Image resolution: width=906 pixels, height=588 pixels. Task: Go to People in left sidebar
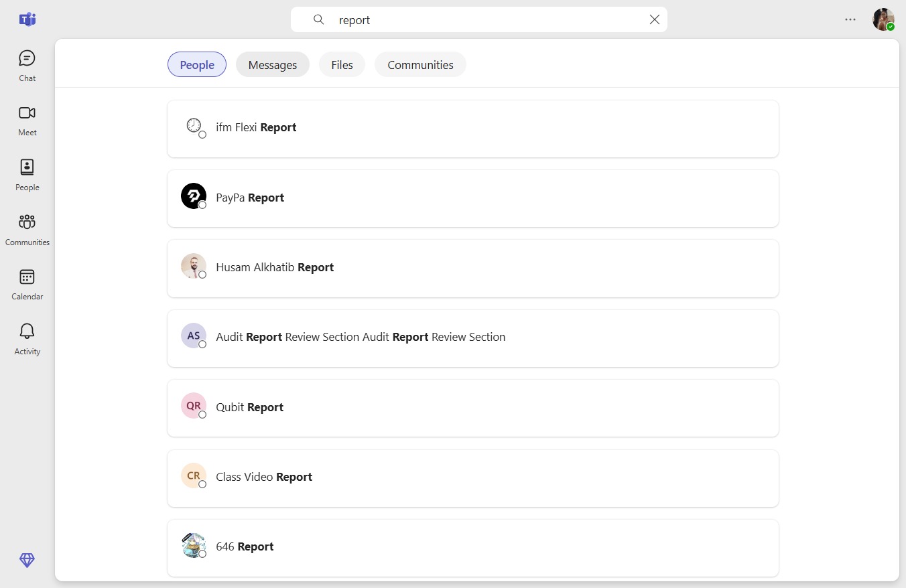[x=27, y=175]
